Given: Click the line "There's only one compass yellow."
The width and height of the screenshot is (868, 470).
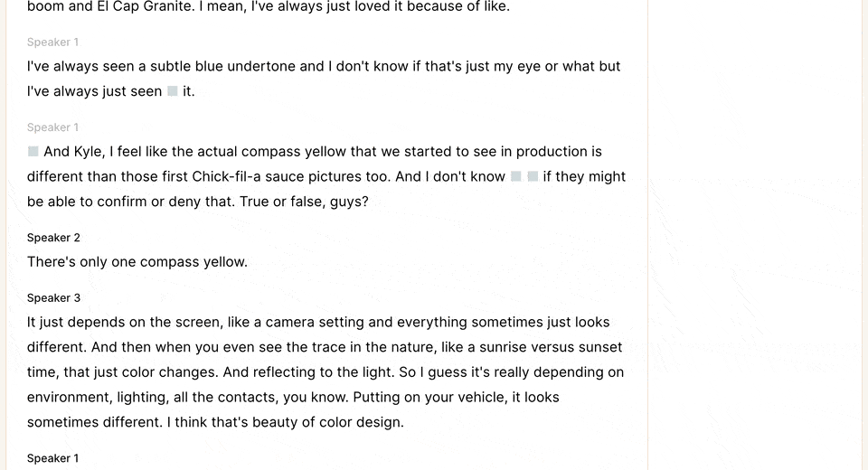Looking at the screenshot, I should (x=137, y=262).
